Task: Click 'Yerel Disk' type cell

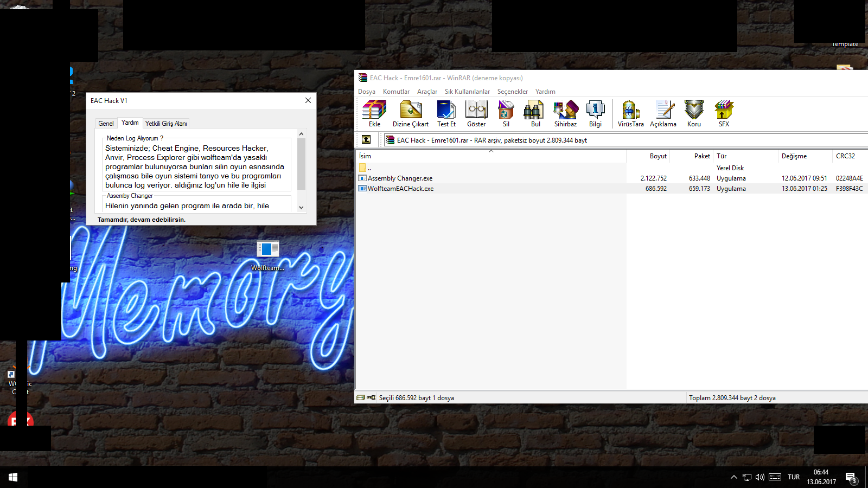Action: point(730,168)
